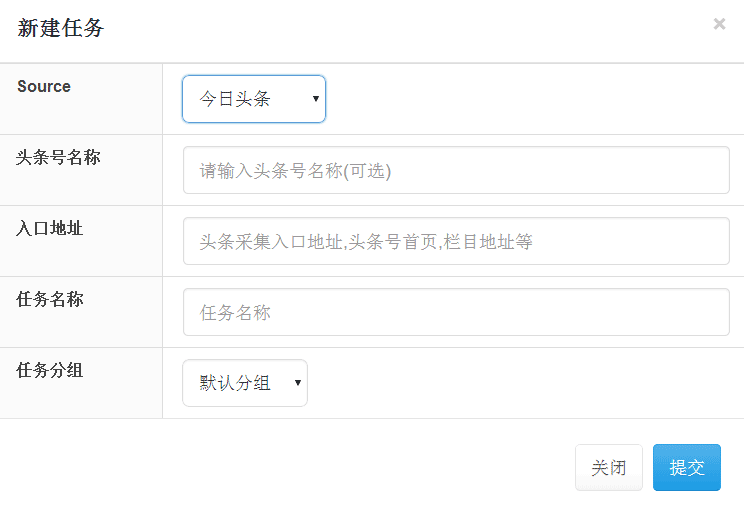
Task: Click the 默认分组 text in the group selector
Action: click(235, 383)
